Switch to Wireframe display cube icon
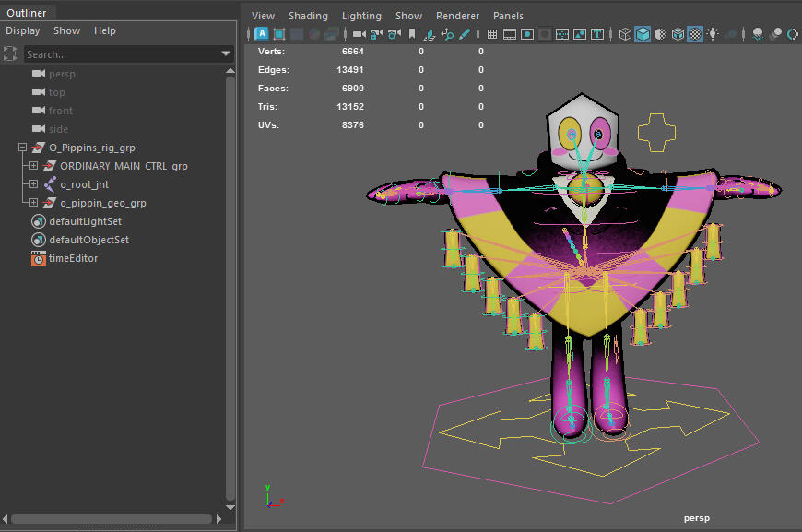The width and height of the screenshot is (802, 532). tap(625, 34)
